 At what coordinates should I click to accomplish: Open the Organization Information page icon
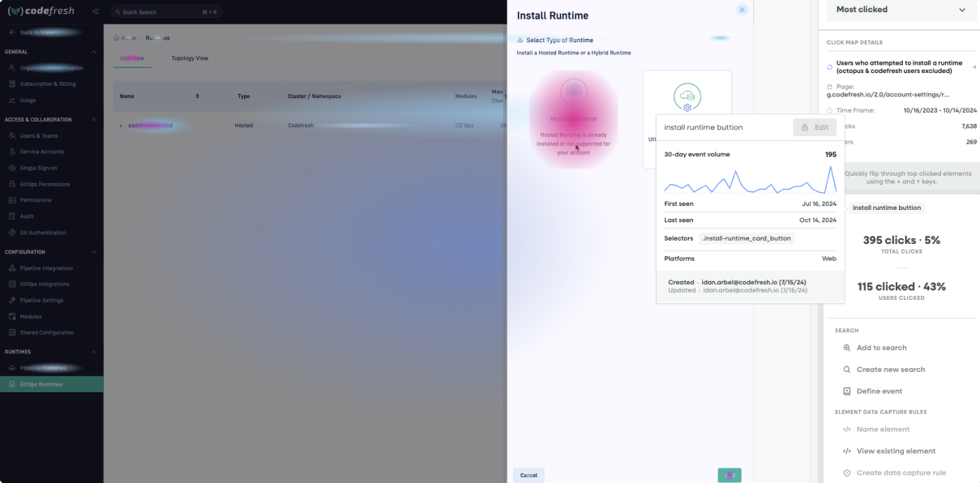12,68
